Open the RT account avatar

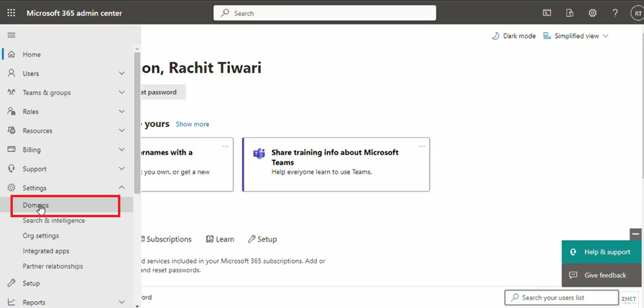coord(637,14)
